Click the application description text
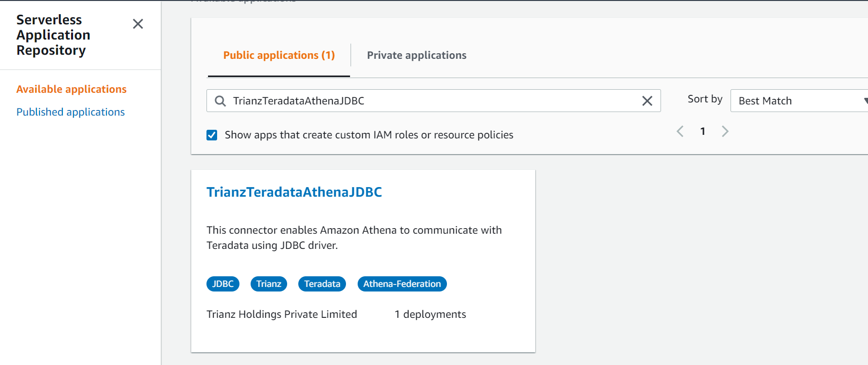The image size is (868, 365). (354, 238)
